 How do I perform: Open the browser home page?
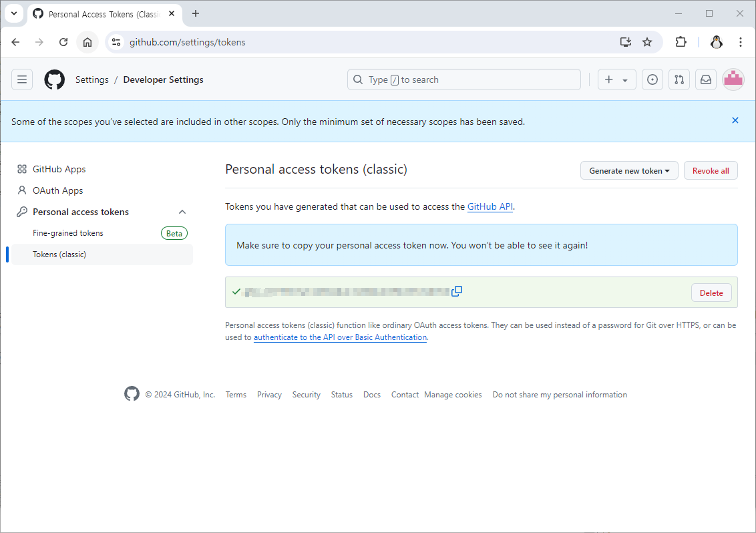(87, 42)
